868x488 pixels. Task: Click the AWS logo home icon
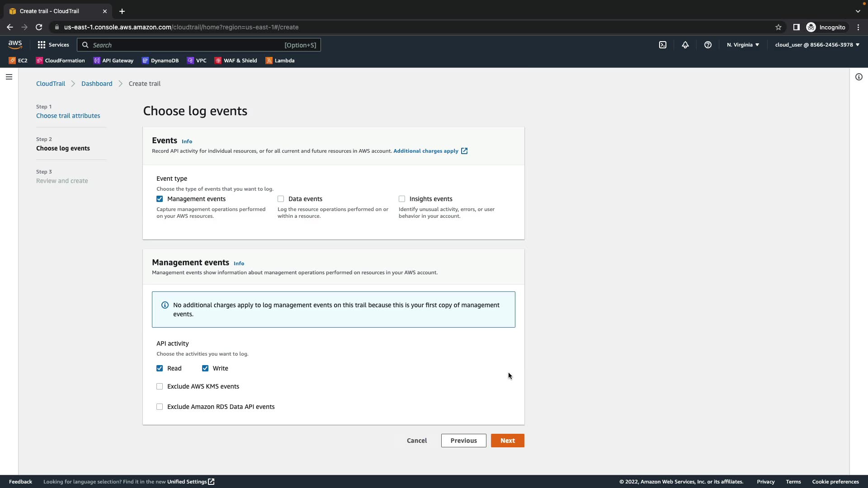click(x=15, y=44)
